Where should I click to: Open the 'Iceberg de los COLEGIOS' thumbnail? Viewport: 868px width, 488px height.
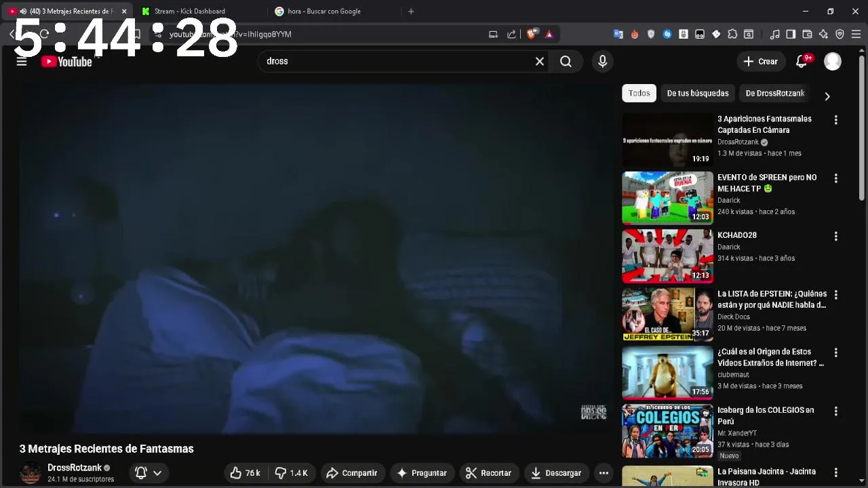[667, 430]
